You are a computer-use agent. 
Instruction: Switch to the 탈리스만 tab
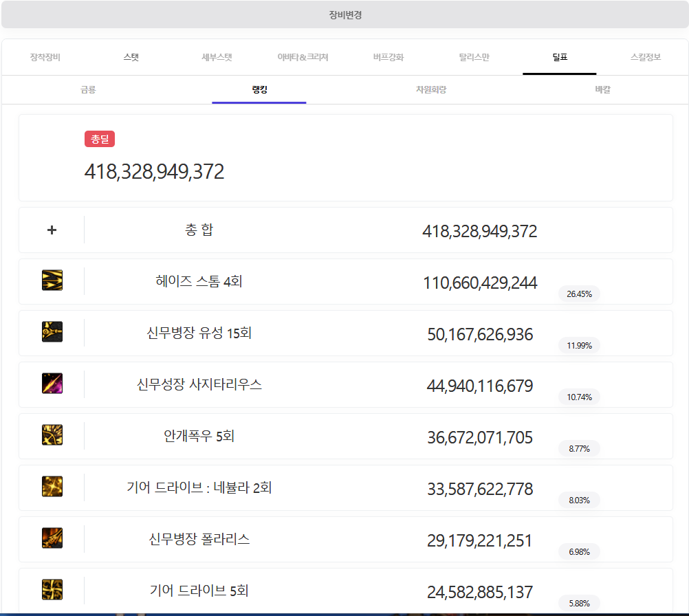click(474, 57)
